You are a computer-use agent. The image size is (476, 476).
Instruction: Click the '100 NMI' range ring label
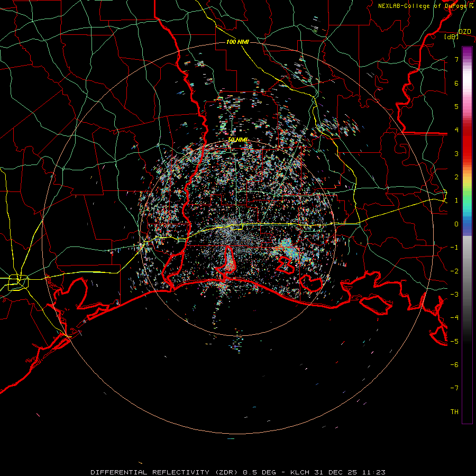pos(237,42)
